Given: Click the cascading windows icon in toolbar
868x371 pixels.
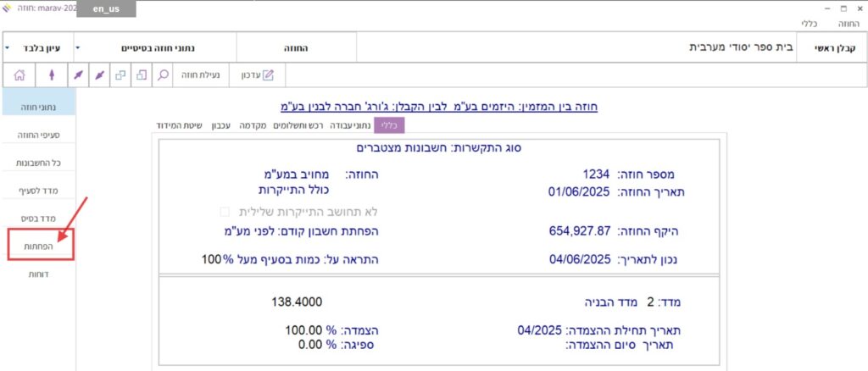Looking at the screenshot, I should [x=120, y=75].
